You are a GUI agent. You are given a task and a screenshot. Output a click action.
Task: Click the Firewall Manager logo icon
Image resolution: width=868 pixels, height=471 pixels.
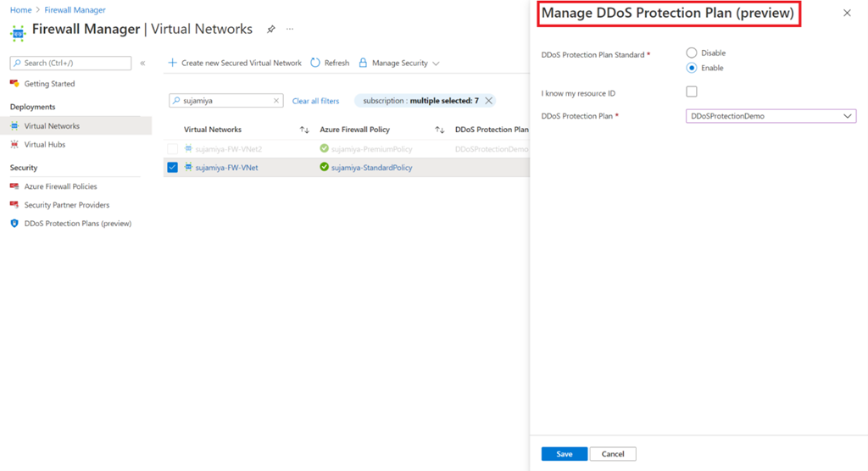pos(19,33)
